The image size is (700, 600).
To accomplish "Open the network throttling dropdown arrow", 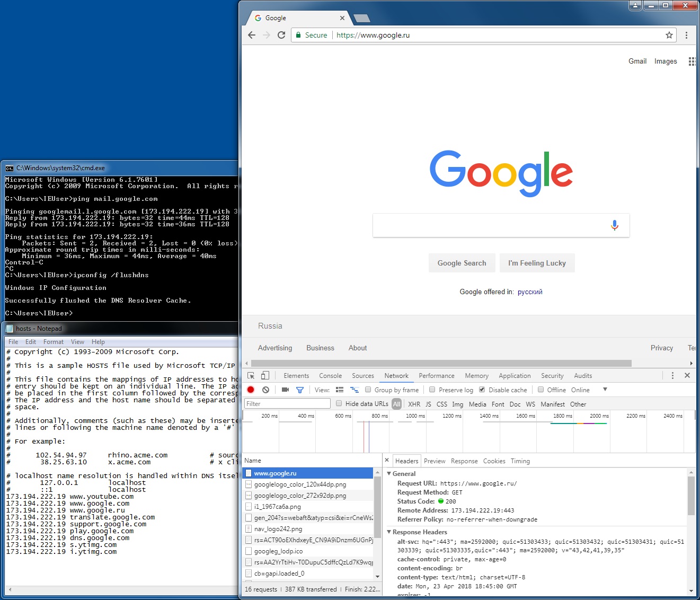I will [605, 390].
